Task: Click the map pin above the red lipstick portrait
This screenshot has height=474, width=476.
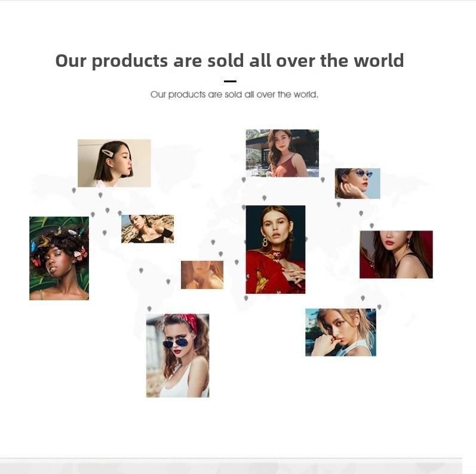Action: tap(372, 226)
